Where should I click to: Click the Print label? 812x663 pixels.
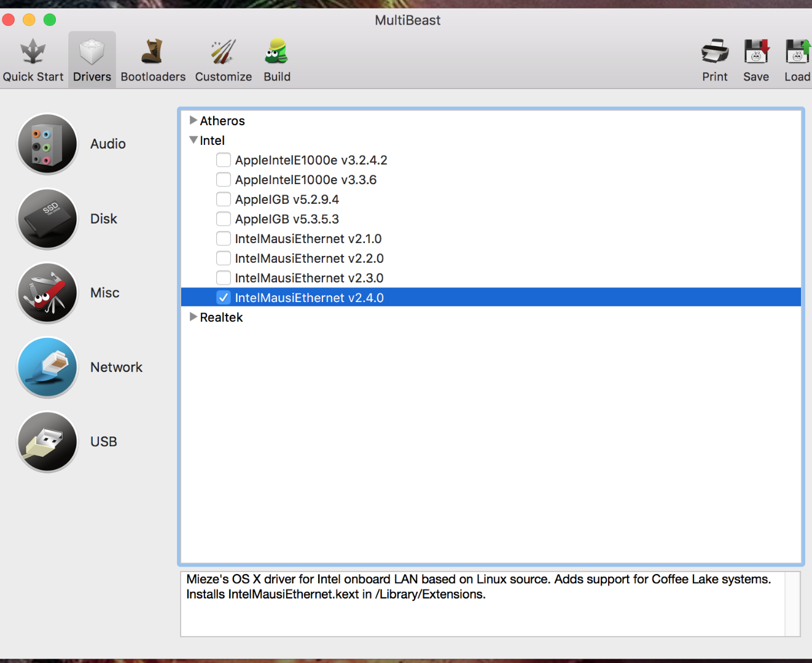pyautogui.click(x=715, y=77)
